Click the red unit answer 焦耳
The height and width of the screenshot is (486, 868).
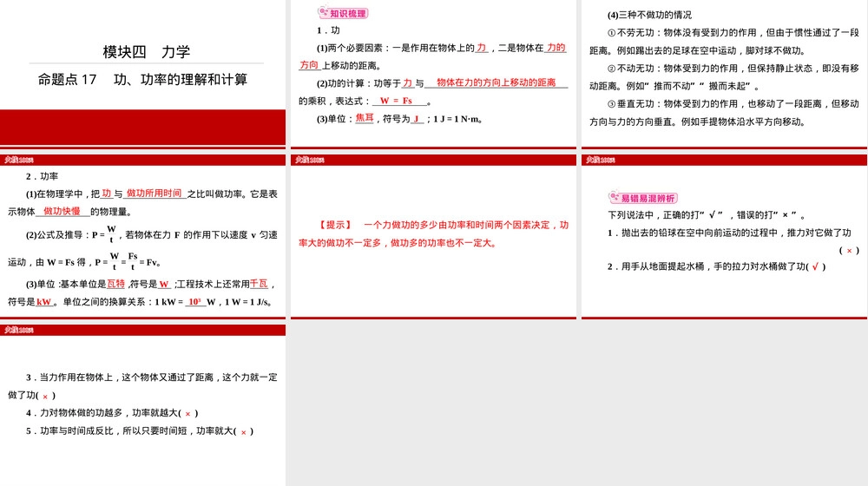365,118
